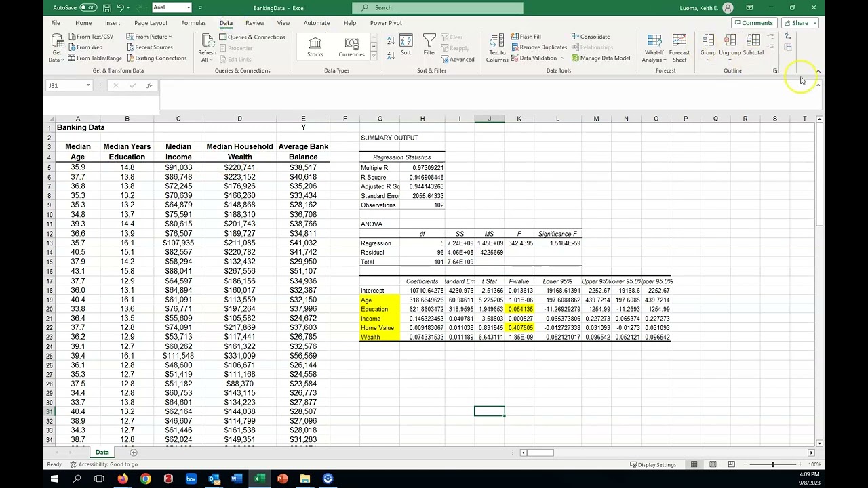Click Consolidate in Data Tools
This screenshot has height=488, width=868.
tap(590, 37)
